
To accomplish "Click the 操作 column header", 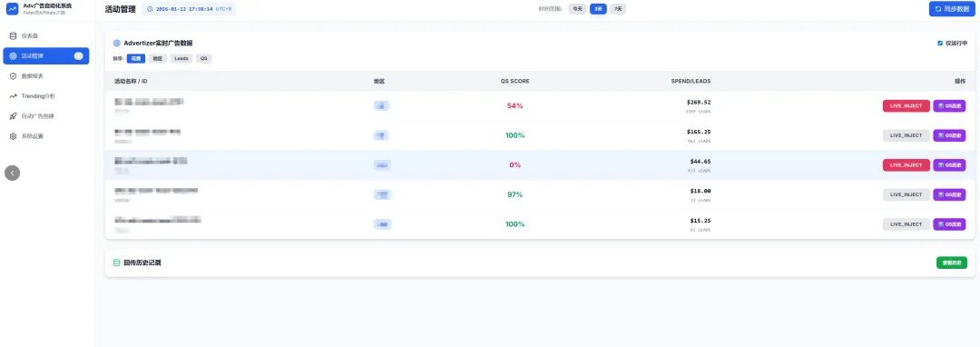I will (x=960, y=81).
